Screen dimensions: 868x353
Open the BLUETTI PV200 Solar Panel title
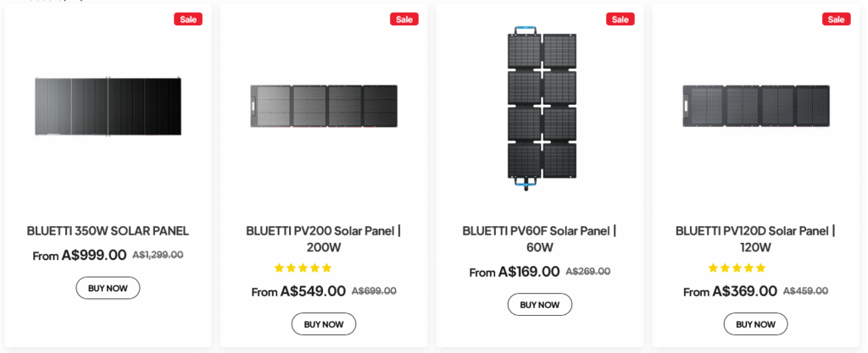(x=324, y=239)
